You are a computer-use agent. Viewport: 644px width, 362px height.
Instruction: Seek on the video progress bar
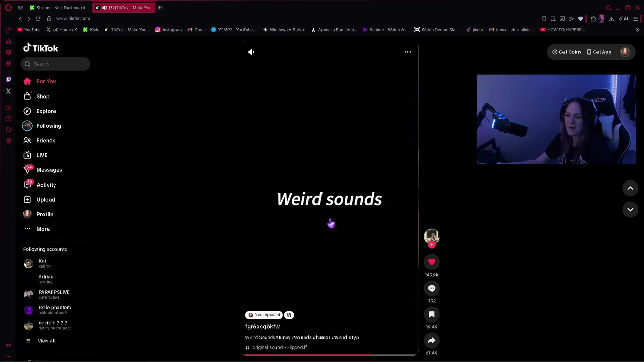pos(330,355)
